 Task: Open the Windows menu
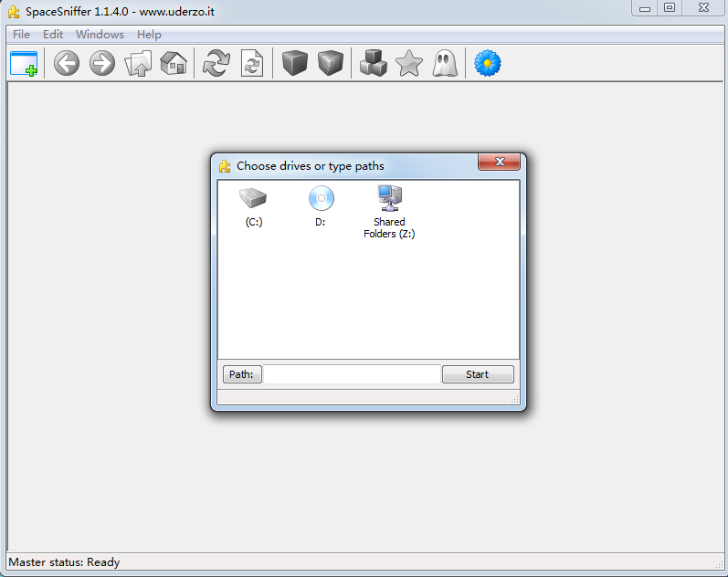point(100,35)
